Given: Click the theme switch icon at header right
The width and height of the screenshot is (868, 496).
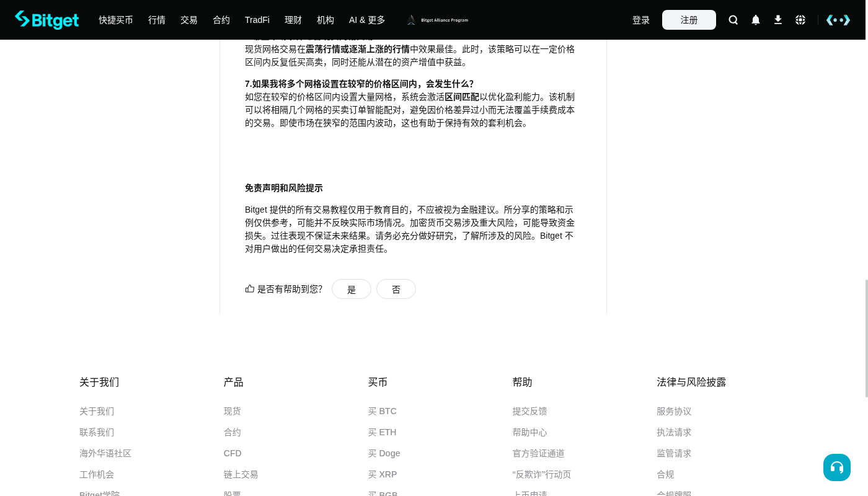Looking at the screenshot, I should pyautogui.click(x=838, y=20).
